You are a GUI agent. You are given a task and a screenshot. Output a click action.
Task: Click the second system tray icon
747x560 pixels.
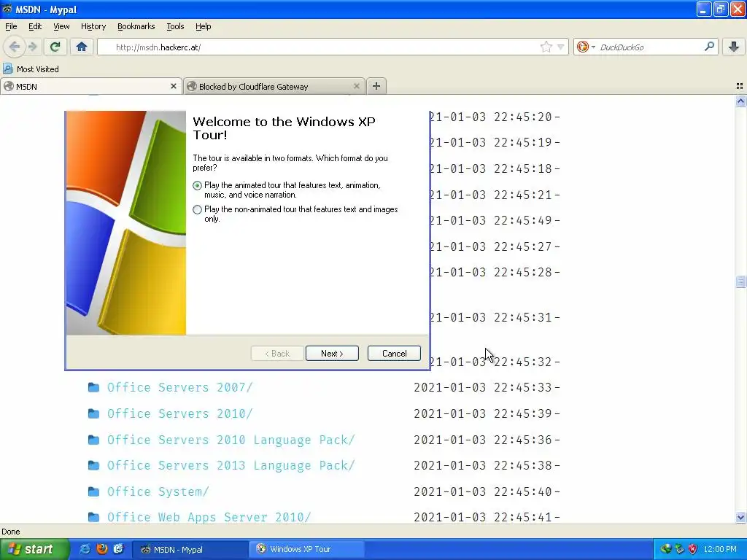click(x=679, y=550)
